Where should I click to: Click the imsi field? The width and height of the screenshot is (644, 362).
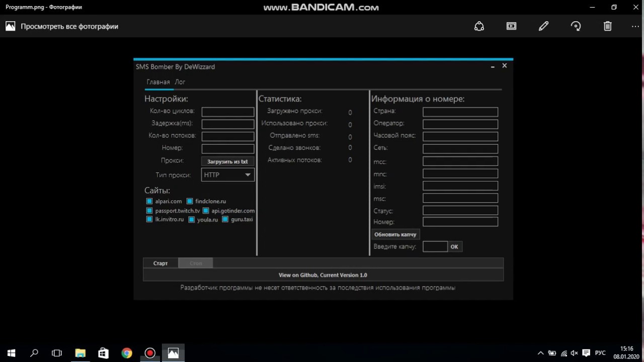(x=460, y=186)
